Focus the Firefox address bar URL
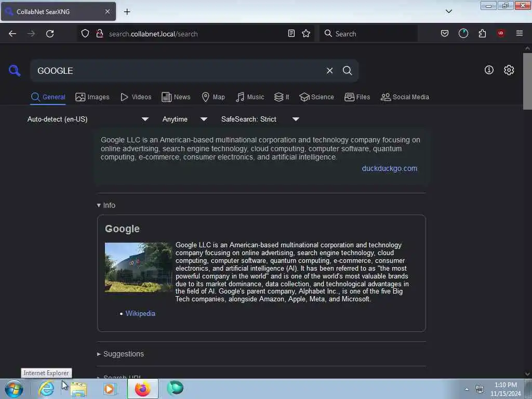Viewport: 532px width, 399px height. pyautogui.click(x=195, y=34)
